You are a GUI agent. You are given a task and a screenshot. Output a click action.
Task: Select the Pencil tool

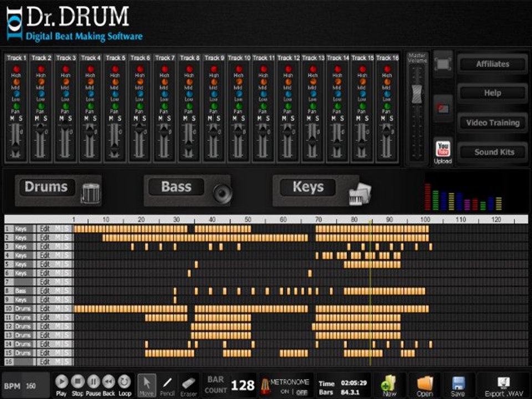click(167, 385)
